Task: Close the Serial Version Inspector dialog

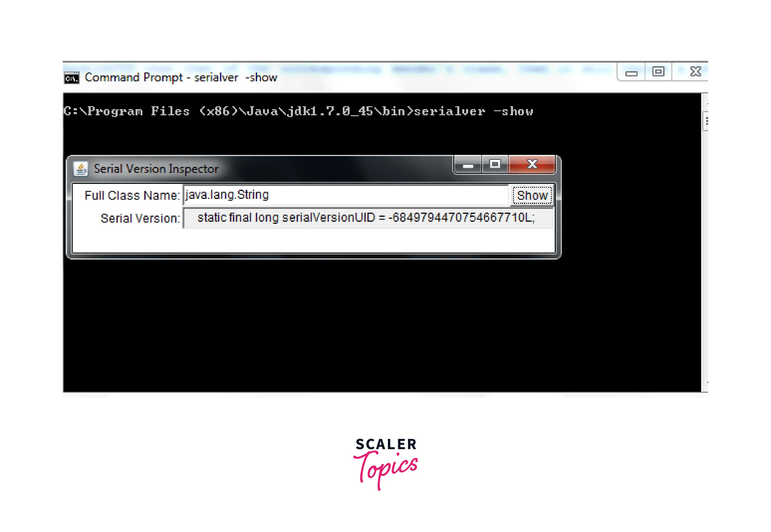Action: click(532, 164)
